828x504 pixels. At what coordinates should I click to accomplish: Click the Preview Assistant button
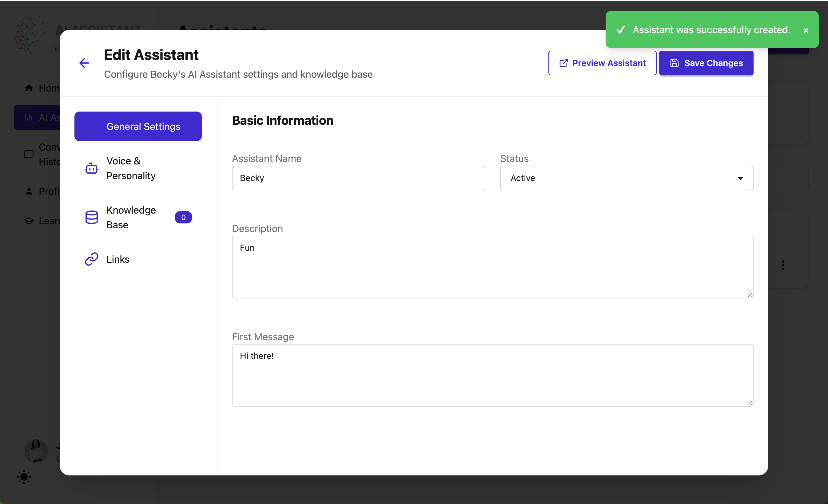click(x=602, y=63)
